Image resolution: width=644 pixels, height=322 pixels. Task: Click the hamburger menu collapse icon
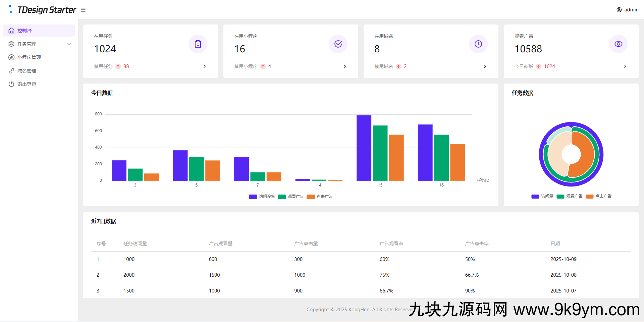[83, 10]
